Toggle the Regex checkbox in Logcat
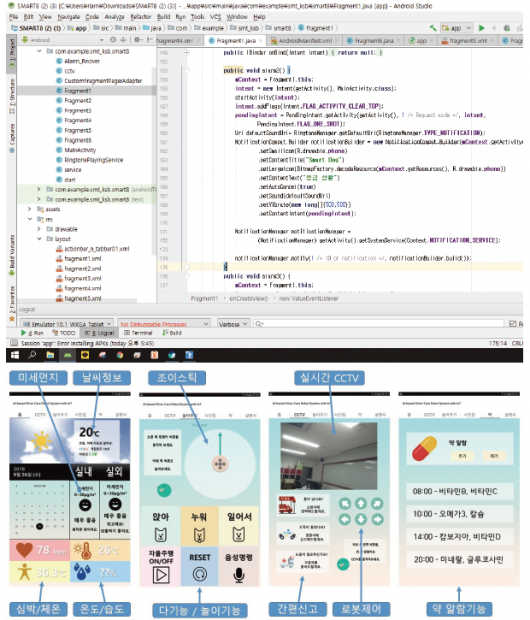 coord(513,324)
